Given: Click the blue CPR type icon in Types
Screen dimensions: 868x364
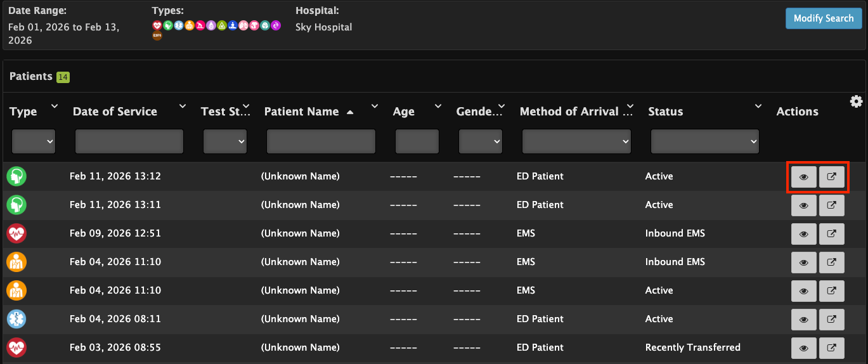Looking at the screenshot, I should tap(233, 25).
